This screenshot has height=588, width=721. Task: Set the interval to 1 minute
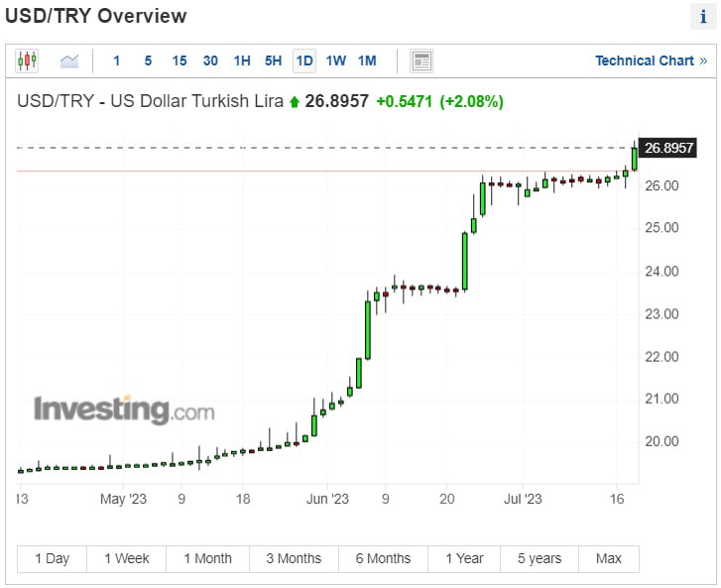point(116,60)
